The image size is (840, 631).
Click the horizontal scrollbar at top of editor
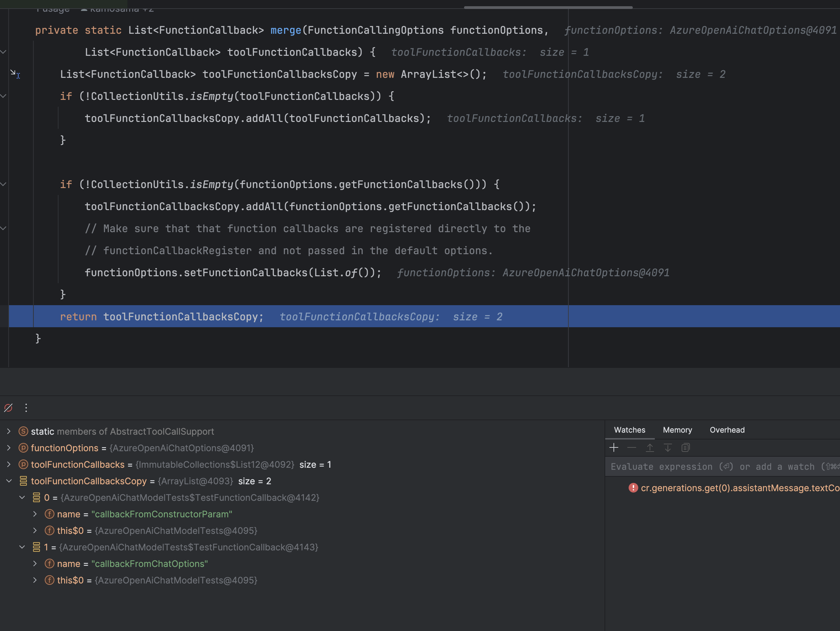pyautogui.click(x=548, y=7)
